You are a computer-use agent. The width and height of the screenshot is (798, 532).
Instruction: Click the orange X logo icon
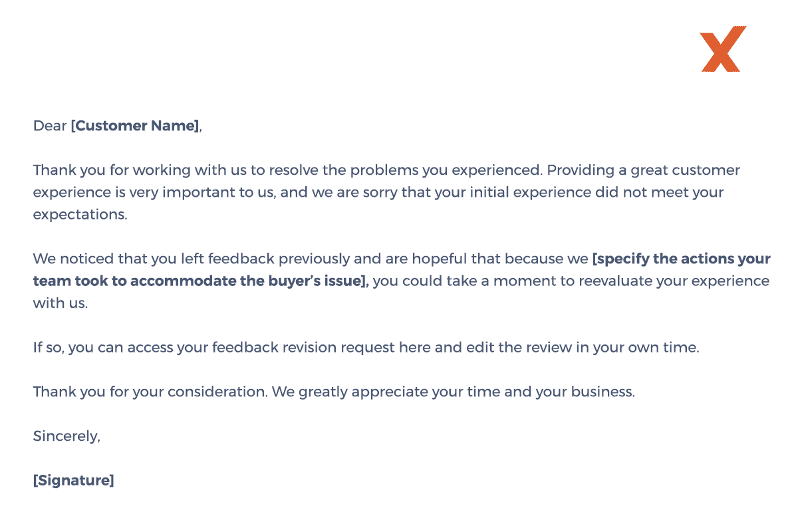724,49
